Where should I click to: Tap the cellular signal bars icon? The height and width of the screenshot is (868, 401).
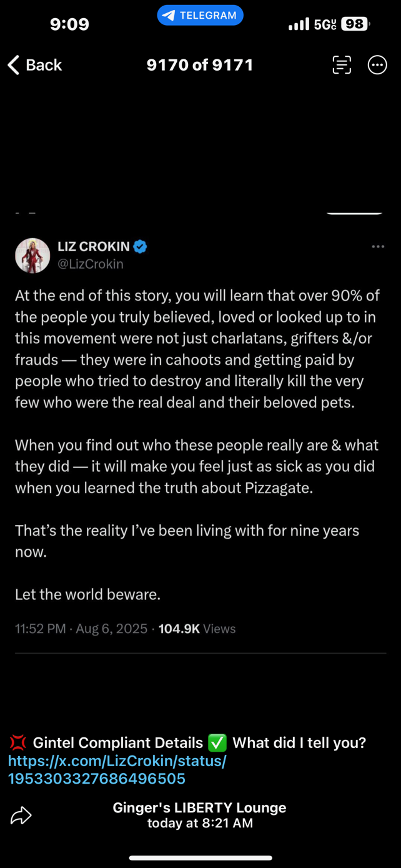(x=299, y=24)
